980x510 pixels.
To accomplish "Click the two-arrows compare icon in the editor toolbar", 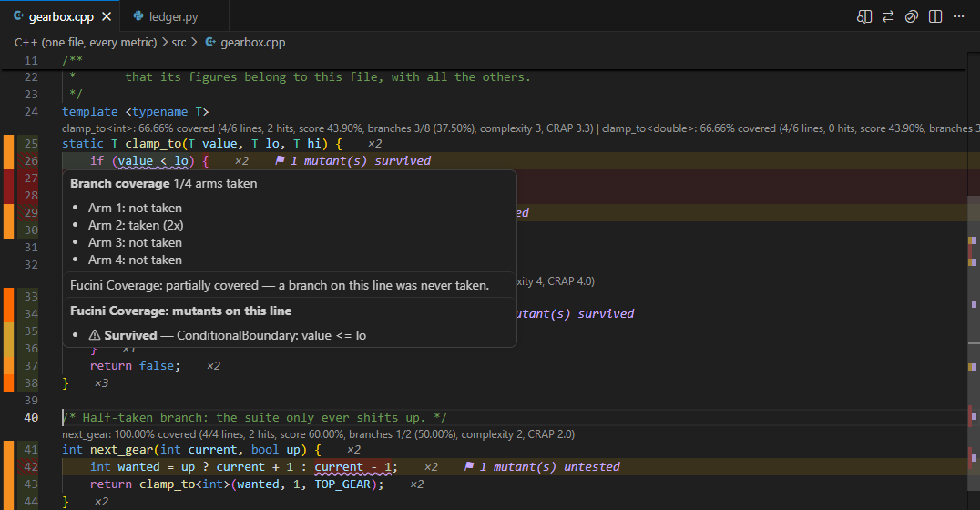I will [x=887, y=17].
